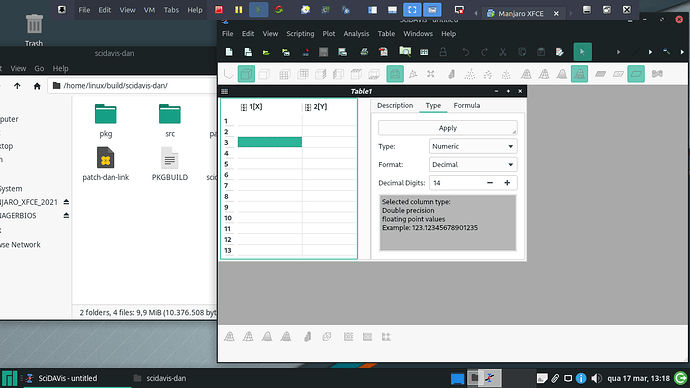The height and width of the screenshot is (388, 690).
Task: Click the Paste clipboard icon in SciDAVis
Action: click(541, 52)
